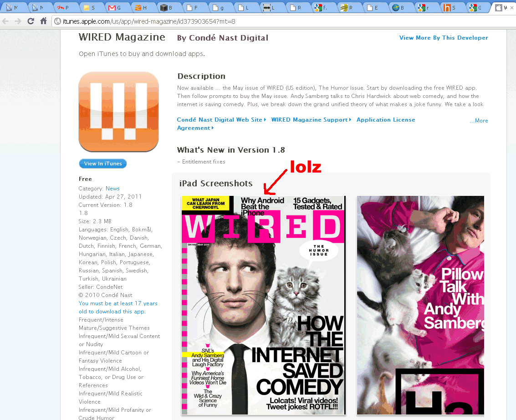Click the 17 years age requirement notice
The image size is (516, 420).
click(118, 307)
